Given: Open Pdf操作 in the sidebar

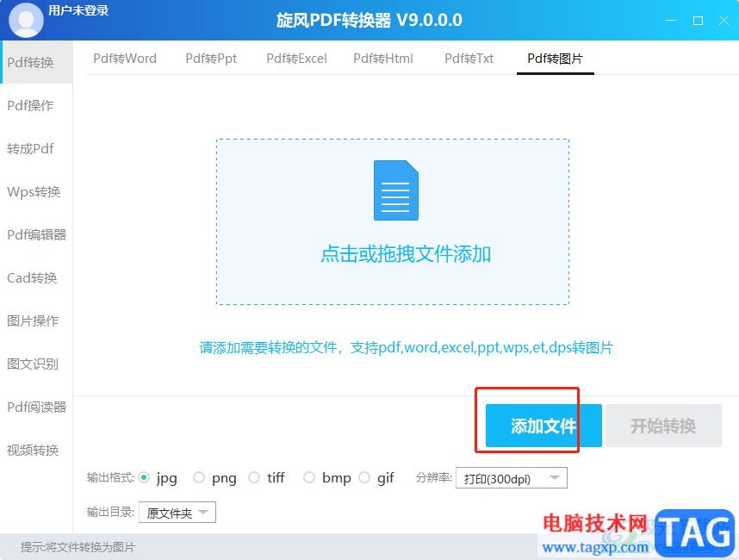Looking at the screenshot, I should [36, 105].
